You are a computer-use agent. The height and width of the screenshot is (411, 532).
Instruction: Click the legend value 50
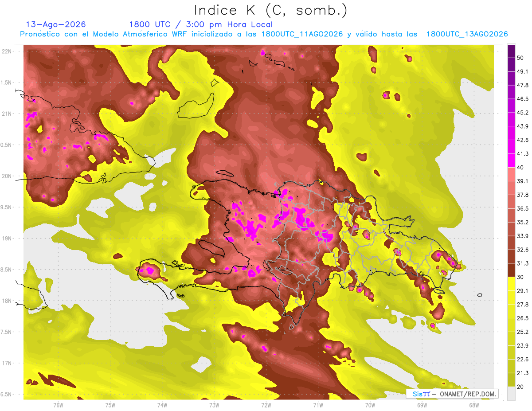click(520, 58)
